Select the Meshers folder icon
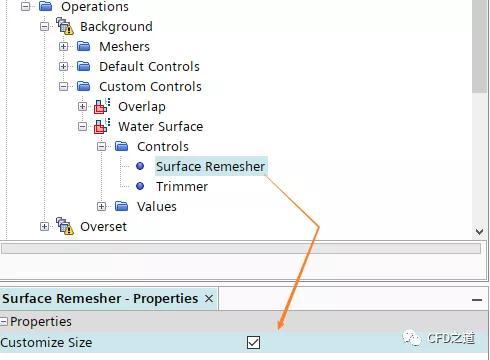The width and height of the screenshot is (490, 360). click(84, 46)
